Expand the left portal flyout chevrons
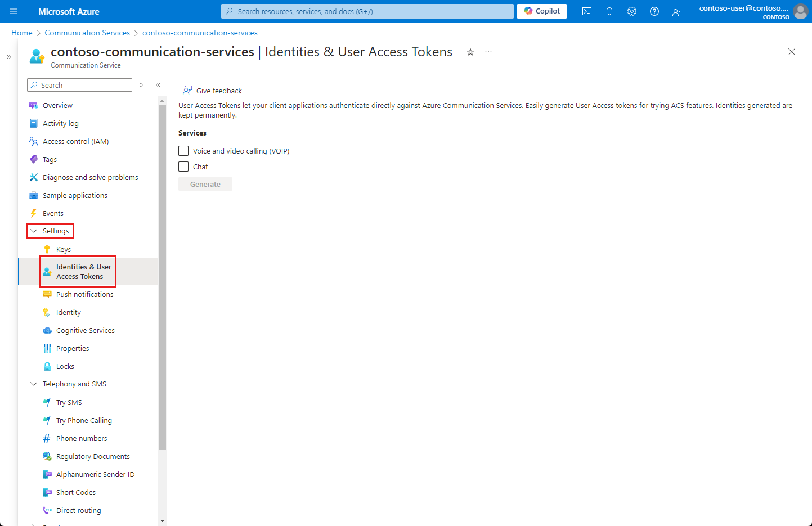The width and height of the screenshot is (812, 526). [8, 57]
